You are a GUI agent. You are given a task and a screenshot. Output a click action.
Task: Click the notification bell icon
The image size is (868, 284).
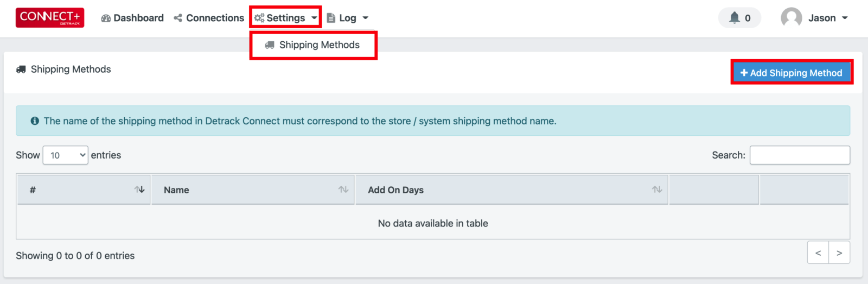(x=735, y=18)
